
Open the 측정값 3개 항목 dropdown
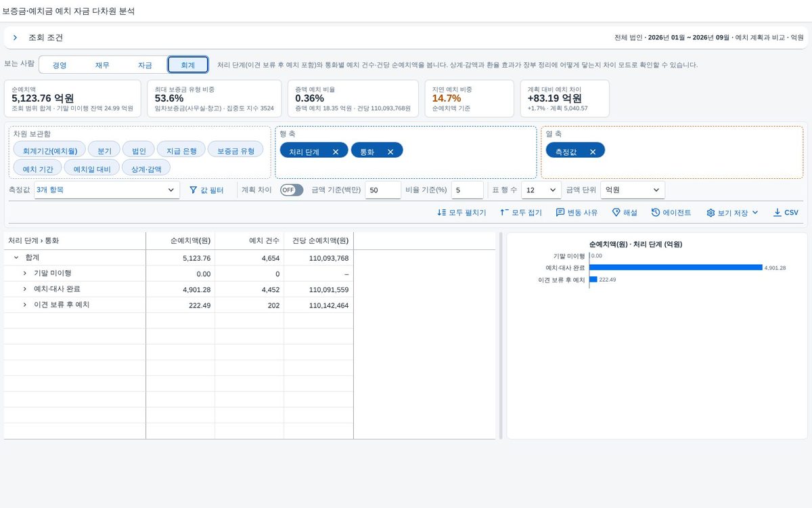pyautogui.click(x=107, y=190)
